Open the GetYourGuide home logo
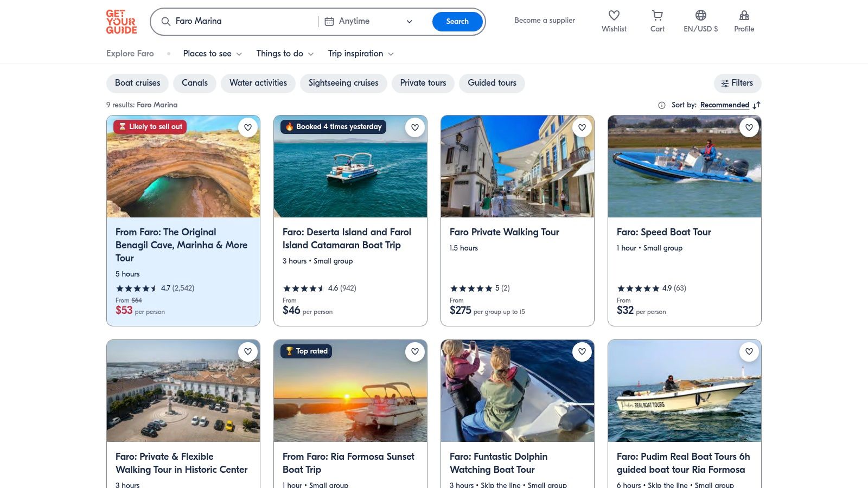868x488 pixels. click(122, 22)
